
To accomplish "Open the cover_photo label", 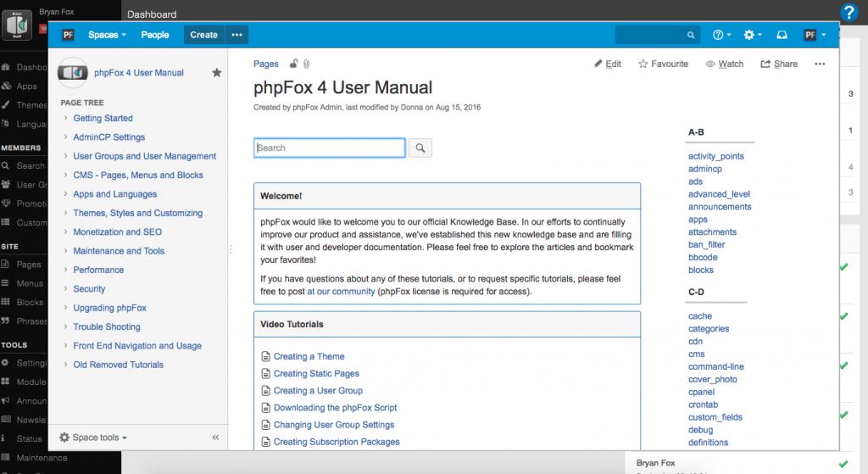I will pos(712,379).
